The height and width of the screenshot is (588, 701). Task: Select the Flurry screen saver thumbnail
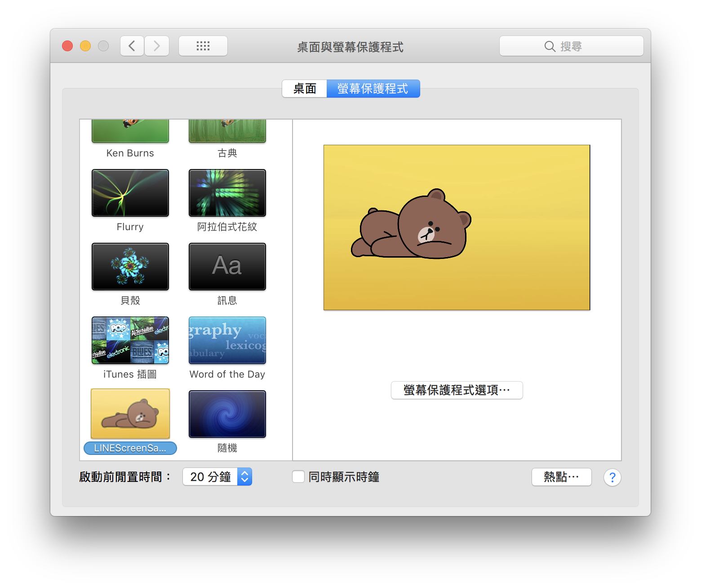pyautogui.click(x=130, y=193)
